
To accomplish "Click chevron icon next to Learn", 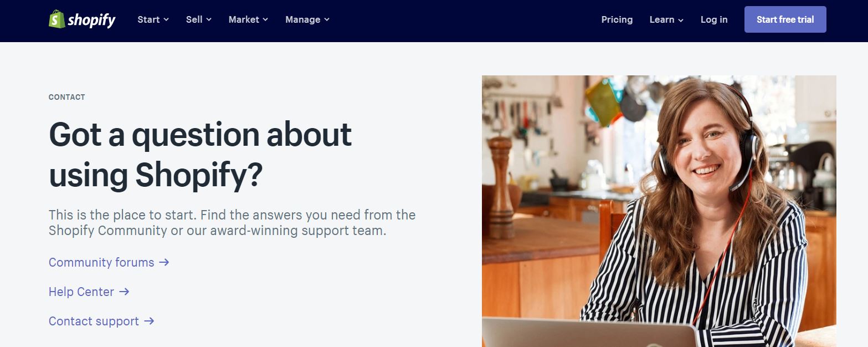I will [681, 20].
